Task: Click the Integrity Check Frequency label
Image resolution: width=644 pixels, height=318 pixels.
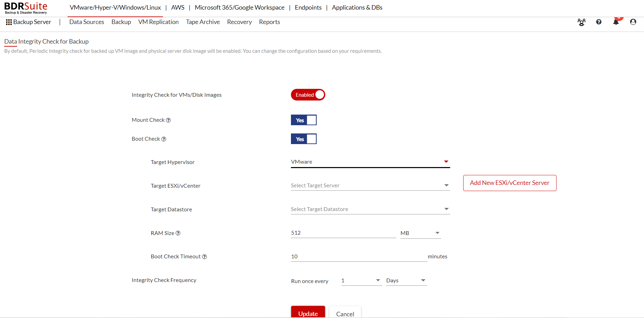Action: (164, 280)
